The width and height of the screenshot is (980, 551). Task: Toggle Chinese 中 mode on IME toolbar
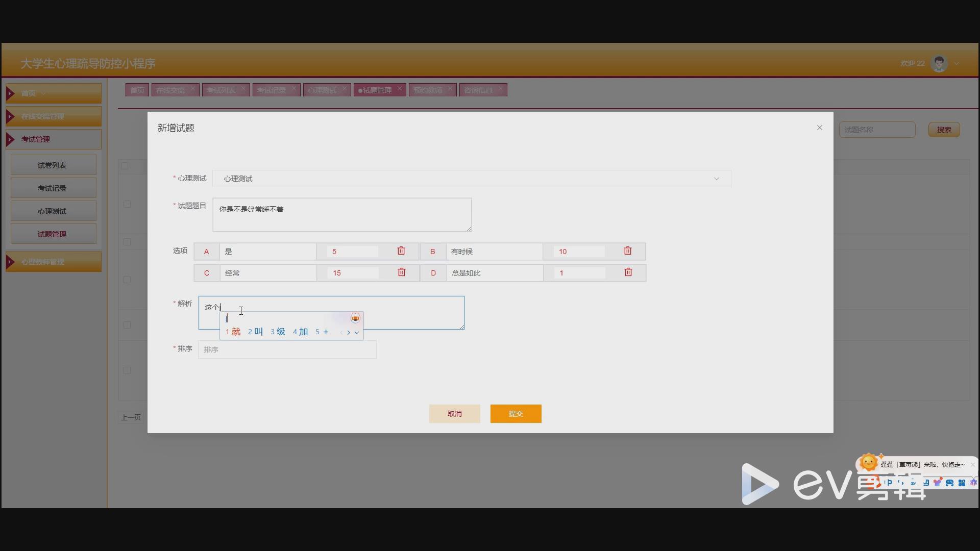click(889, 483)
